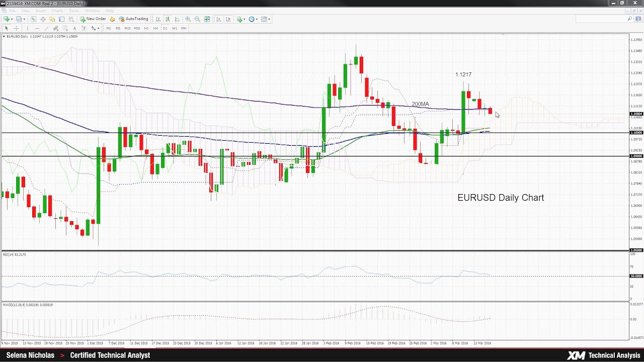This screenshot has width=644, height=362.
Task: Switch timeframe to MN
Action: tap(184, 28)
